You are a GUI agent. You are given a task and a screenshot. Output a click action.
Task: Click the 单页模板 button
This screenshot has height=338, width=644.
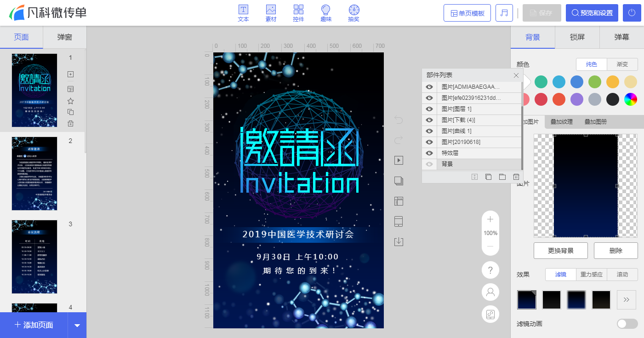click(467, 13)
